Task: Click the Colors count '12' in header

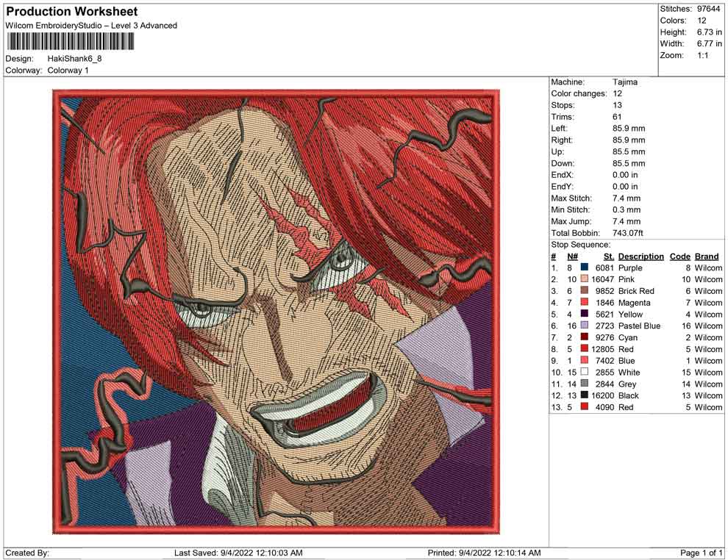Action: [702, 21]
